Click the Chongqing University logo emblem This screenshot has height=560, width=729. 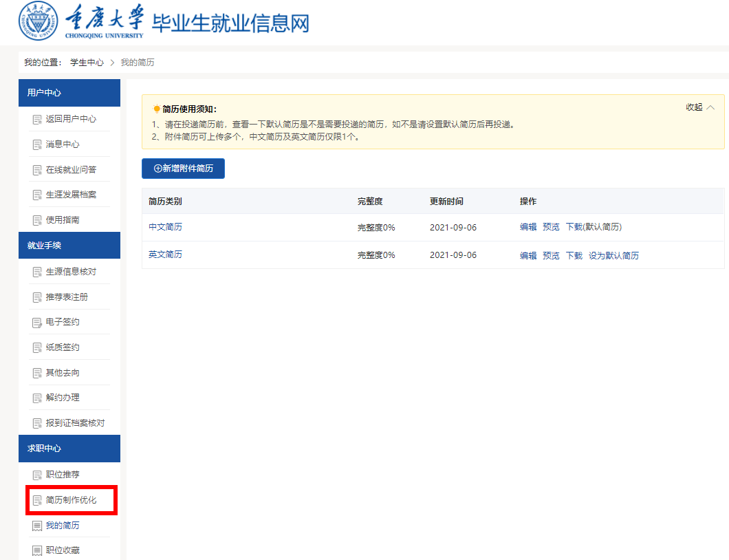38,21
